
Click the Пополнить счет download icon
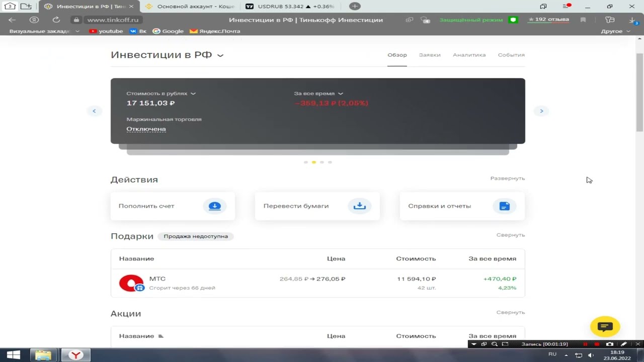click(x=215, y=206)
